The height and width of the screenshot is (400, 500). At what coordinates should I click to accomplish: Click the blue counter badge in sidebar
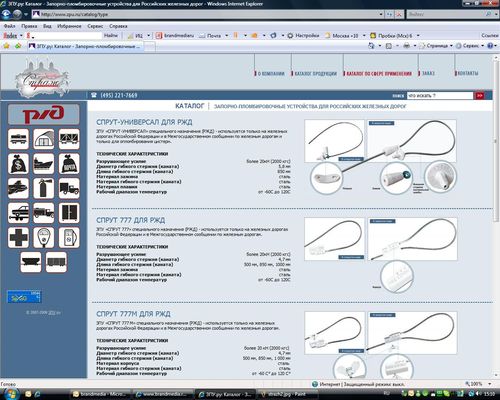[24, 297]
